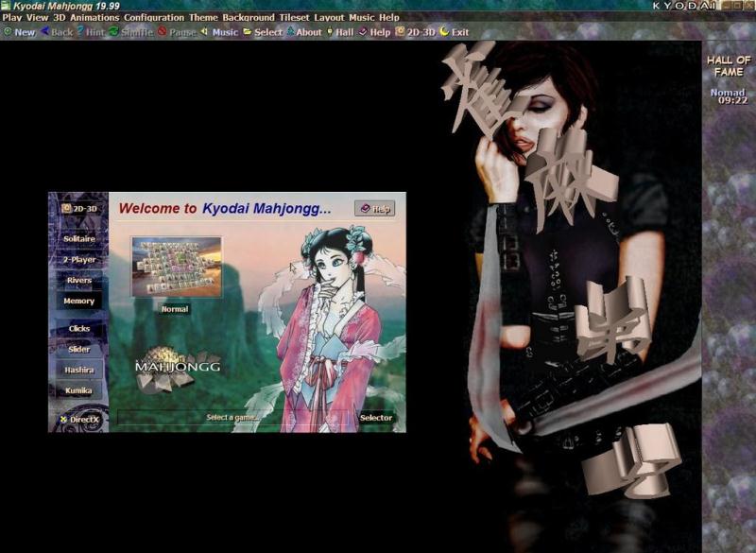Expand the Background menu
756x553 pixels.
click(x=249, y=17)
